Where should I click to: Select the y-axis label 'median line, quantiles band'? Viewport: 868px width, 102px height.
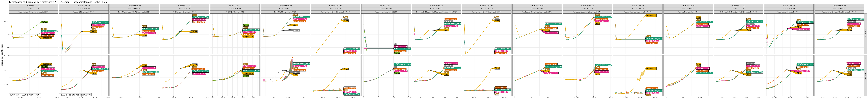tap(2, 55)
